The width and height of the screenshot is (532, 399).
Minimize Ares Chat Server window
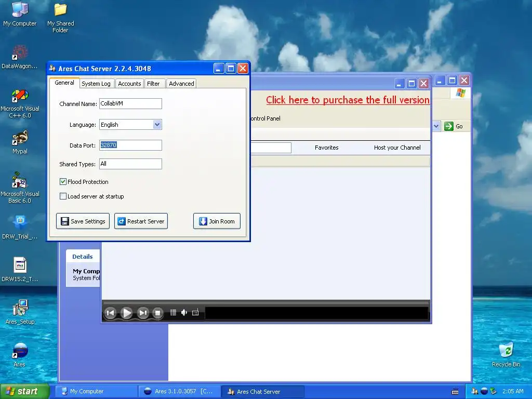pos(219,69)
